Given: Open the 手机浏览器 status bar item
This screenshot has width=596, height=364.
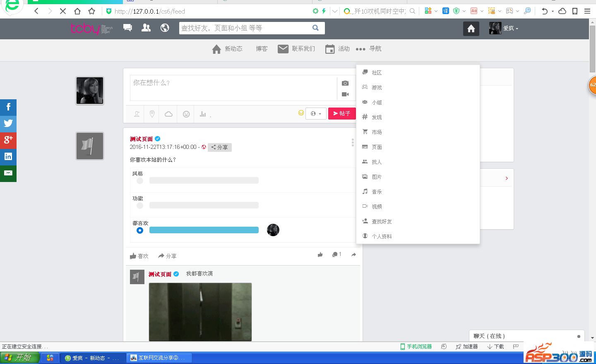Looking at the screenshot, I should 416,347.
